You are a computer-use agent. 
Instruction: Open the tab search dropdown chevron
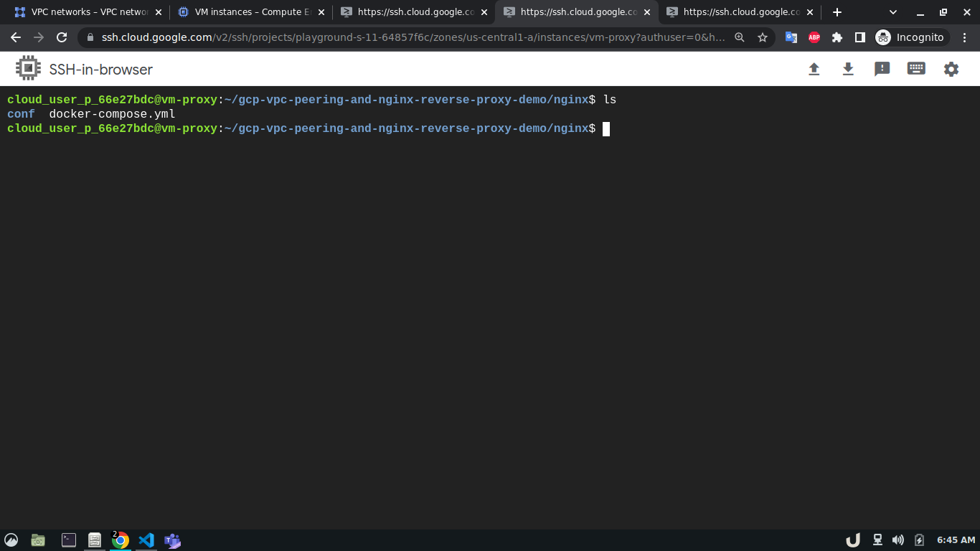893,12
